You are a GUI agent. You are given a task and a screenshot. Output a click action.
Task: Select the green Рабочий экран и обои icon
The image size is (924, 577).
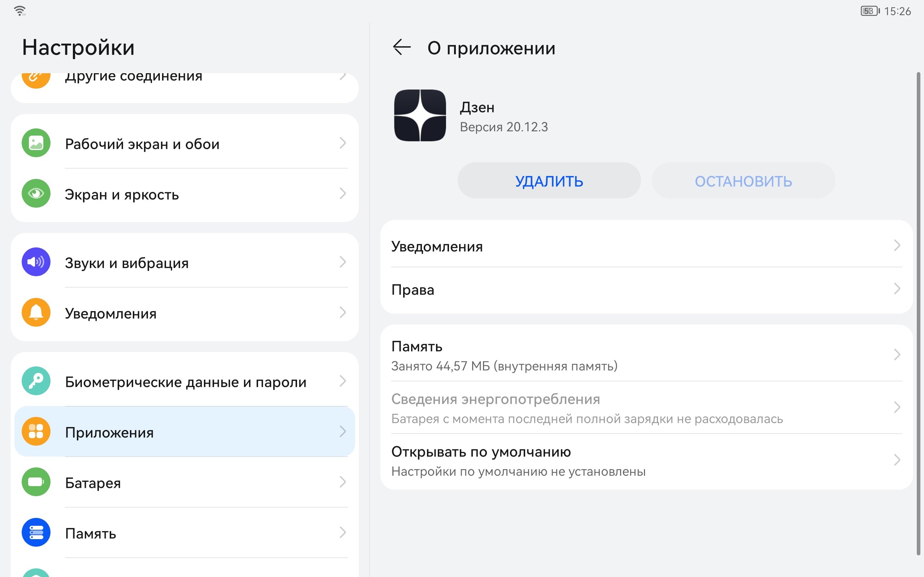tap(35, 143)
